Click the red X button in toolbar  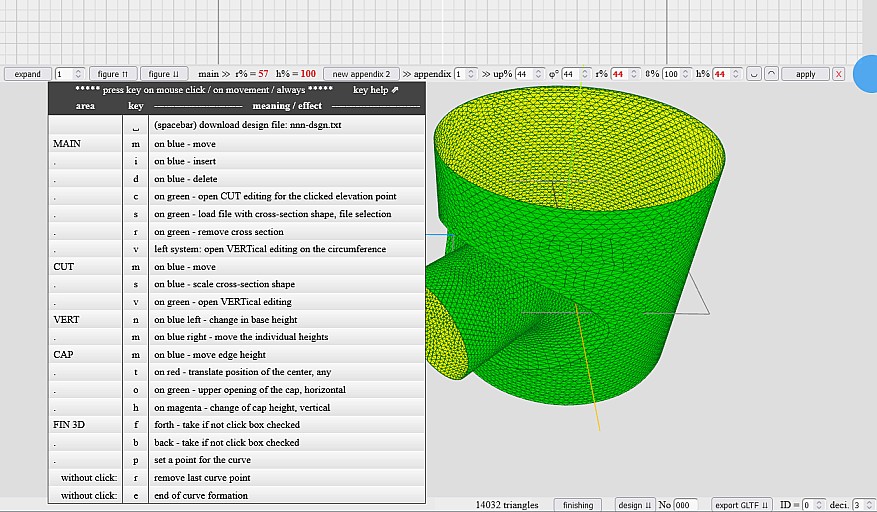pos(838,74)
